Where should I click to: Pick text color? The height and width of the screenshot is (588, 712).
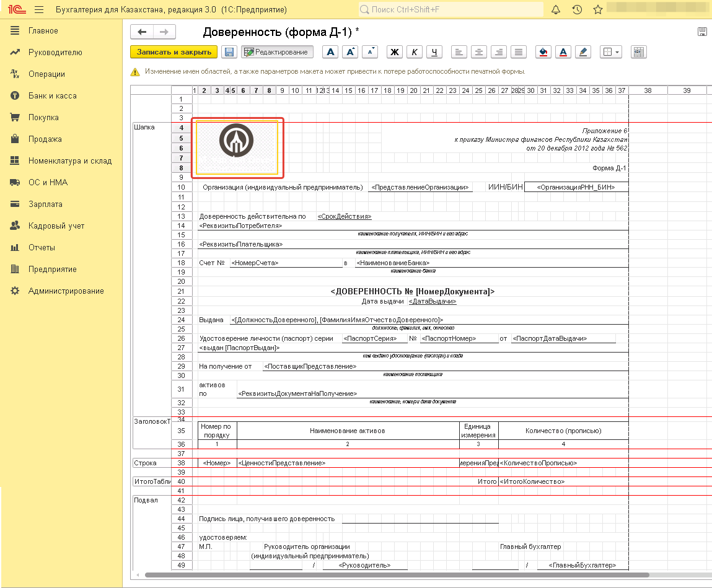tap(563, 52)
